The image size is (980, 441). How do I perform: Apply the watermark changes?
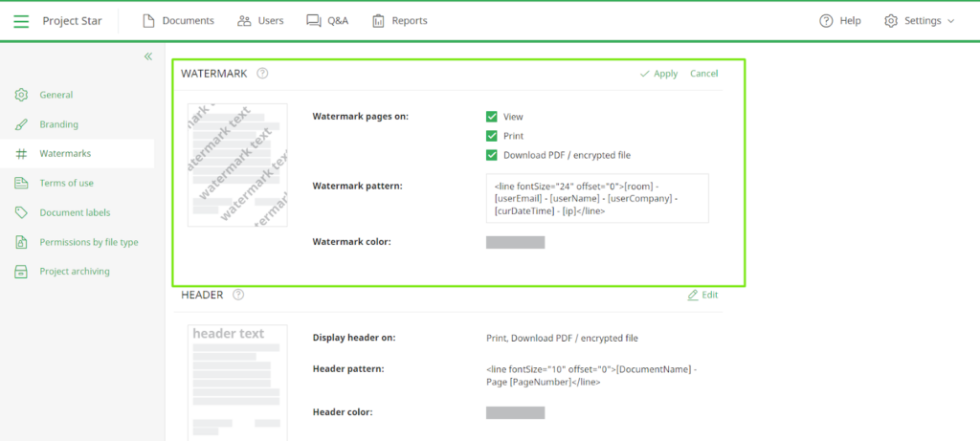(x=658, y=74)
